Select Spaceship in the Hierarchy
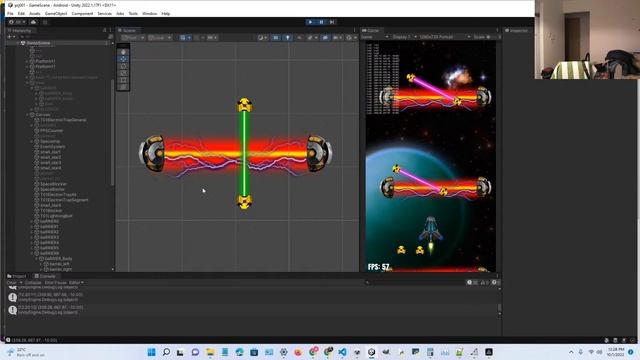Viewport: 640px width, 360px height. coord(50,141)
